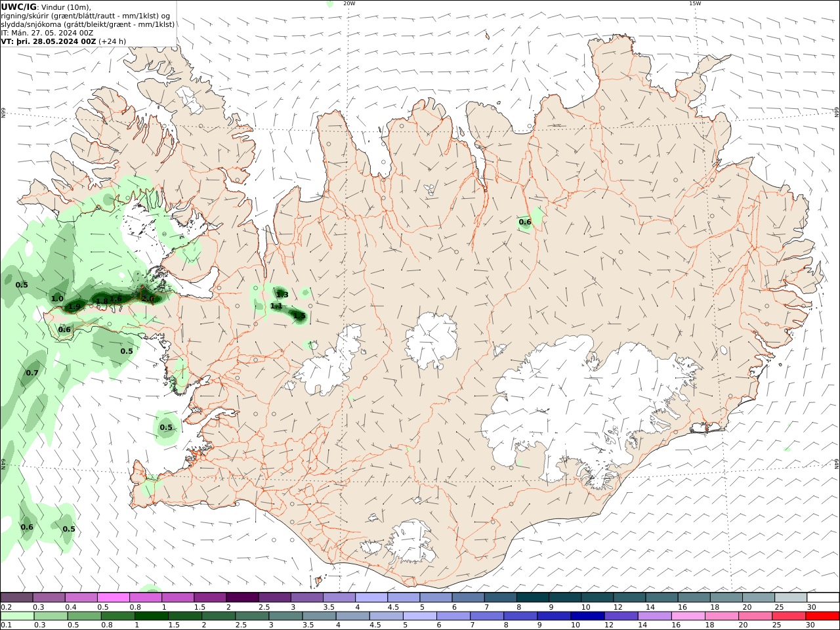This screenshot has width=840, height=630.
Task: Click the '(+24 h)' forecast offset text
Action: pos(112,41)
